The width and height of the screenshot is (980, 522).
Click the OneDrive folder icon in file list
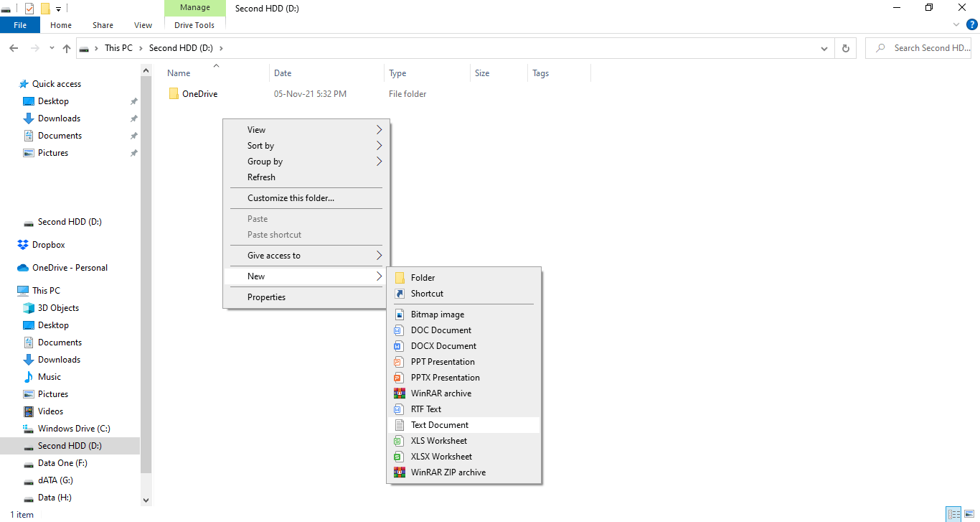coord(173,94)
